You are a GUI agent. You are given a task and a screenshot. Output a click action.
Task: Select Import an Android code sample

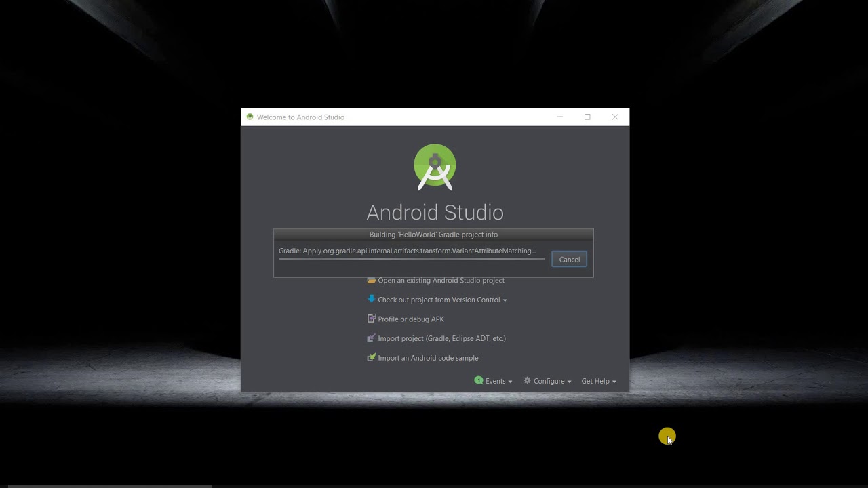[x=428, y=358]
